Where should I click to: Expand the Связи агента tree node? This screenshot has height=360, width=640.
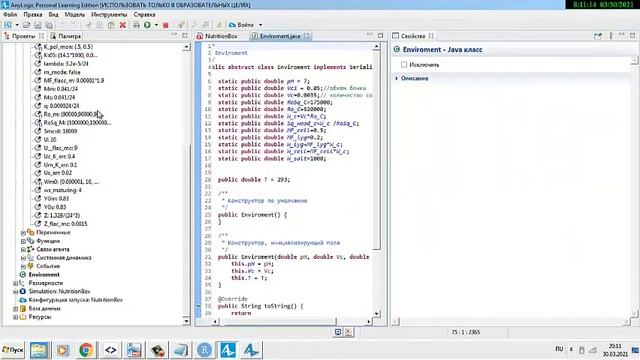[x=23, y=249]
